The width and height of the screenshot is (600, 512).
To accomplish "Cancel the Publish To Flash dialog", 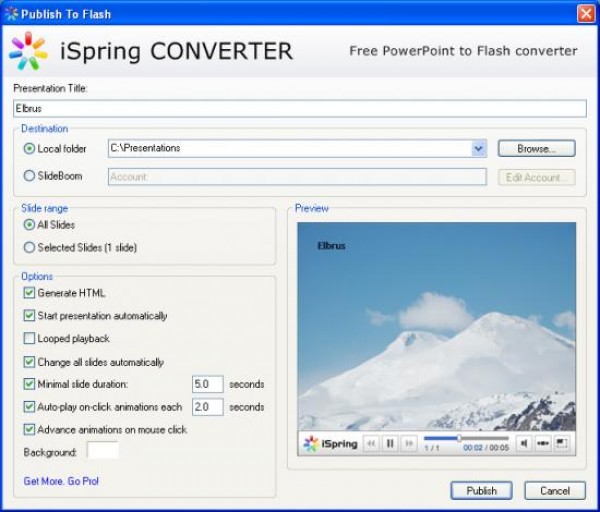I will pyautogui.click(x=555, y=491).
